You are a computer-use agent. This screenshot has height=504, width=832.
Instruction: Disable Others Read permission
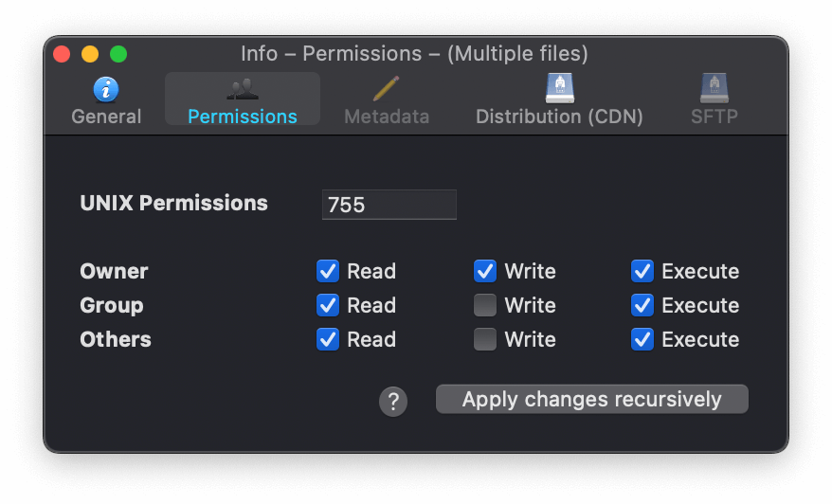328,340
